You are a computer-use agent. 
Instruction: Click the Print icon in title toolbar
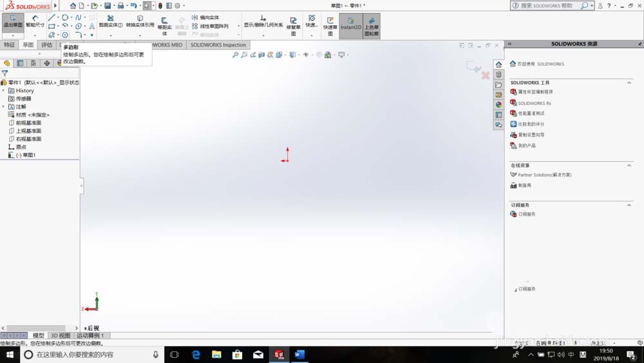pos(121,6)
